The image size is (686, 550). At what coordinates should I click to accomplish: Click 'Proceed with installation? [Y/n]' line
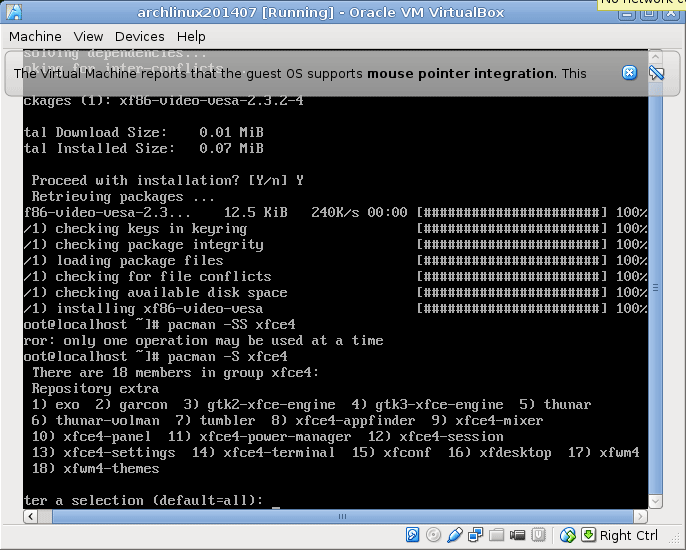(168, 180)
